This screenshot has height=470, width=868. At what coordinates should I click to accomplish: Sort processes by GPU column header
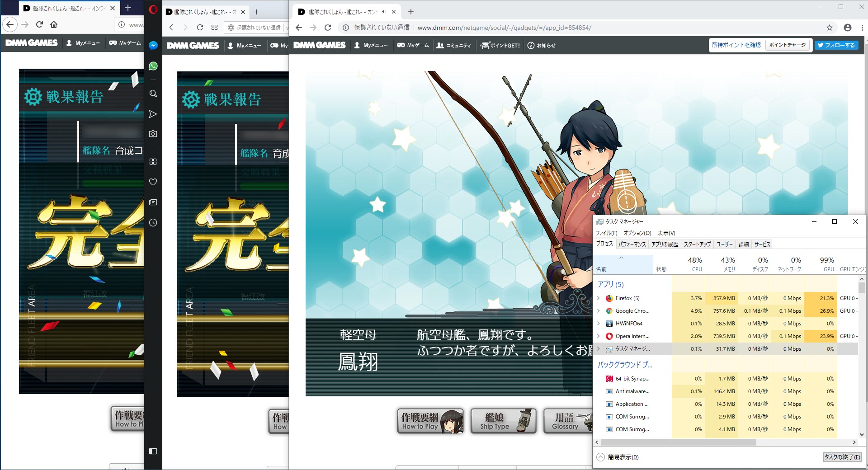(821, 264)
